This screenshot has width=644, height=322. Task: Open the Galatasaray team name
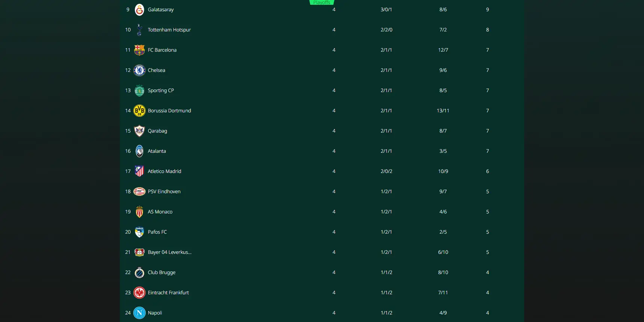pos(161,10)
